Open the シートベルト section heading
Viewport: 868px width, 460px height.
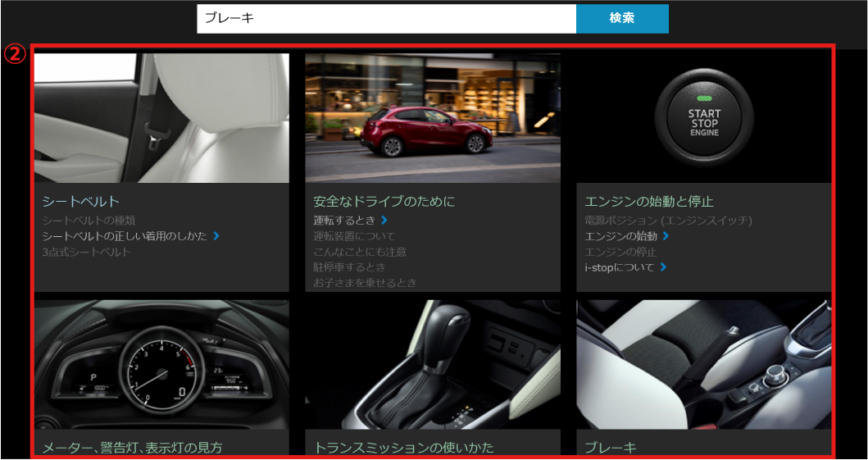(81, 201)
